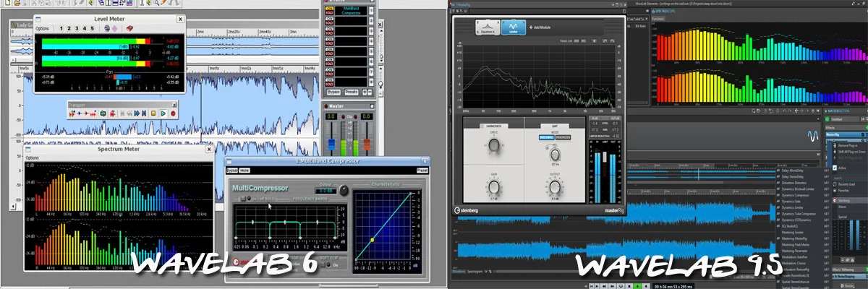
Task: Switch to the Spectrogram tab
Action: [x=475, y=272]
